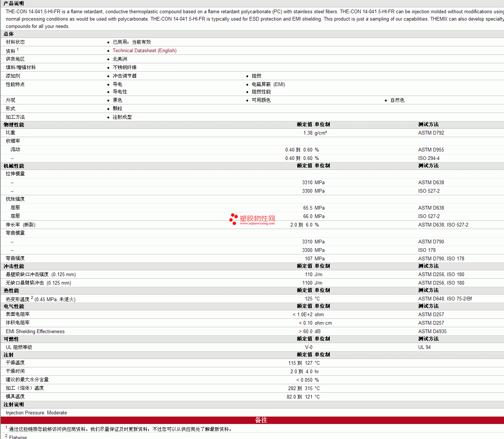Viewport: 504px width, 439px height.
Task: Open the Technical Datasheet (English) link
Action: [144, 51]
